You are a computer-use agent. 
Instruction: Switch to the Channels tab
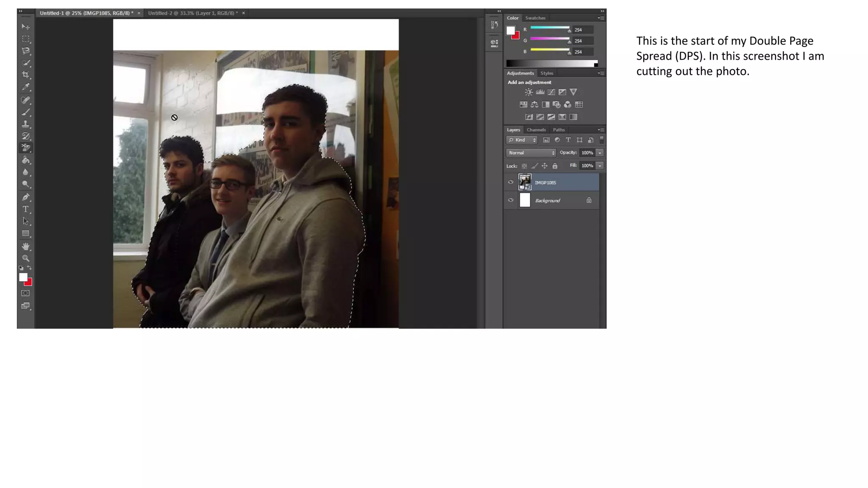[x=536, y=130]
